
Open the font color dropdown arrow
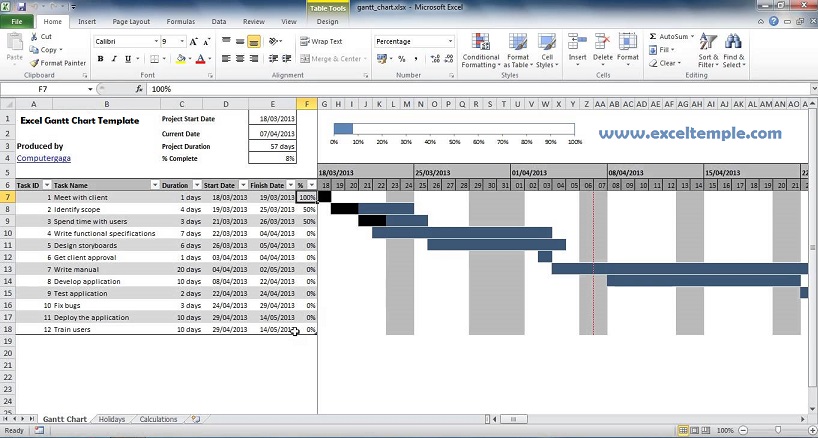(x=210, y=59)
